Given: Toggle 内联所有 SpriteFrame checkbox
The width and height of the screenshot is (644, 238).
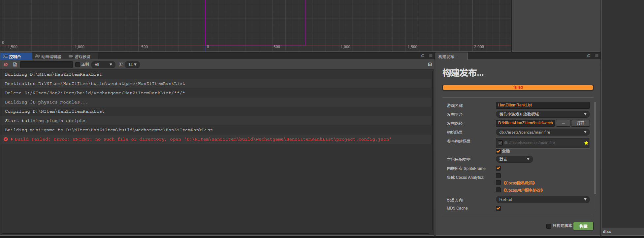Looking at the screenshot, I should point(498,168).
